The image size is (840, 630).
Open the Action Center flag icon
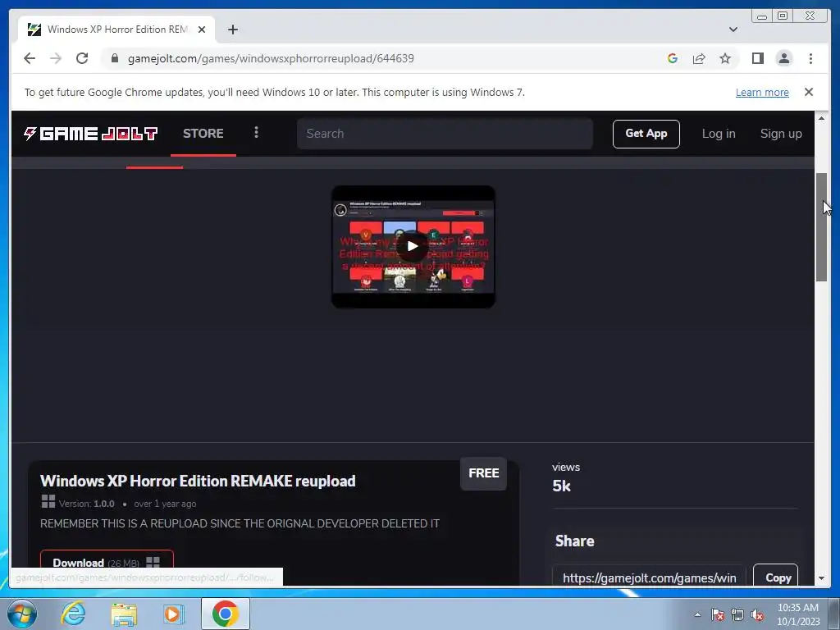(x=718, y=614)
